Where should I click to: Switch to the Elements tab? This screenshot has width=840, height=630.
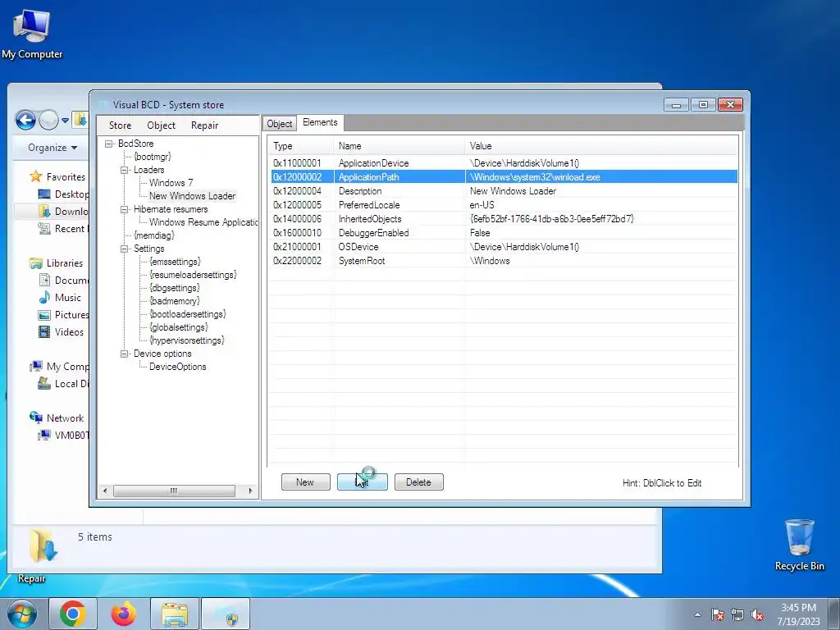click(x=320, y=123)
